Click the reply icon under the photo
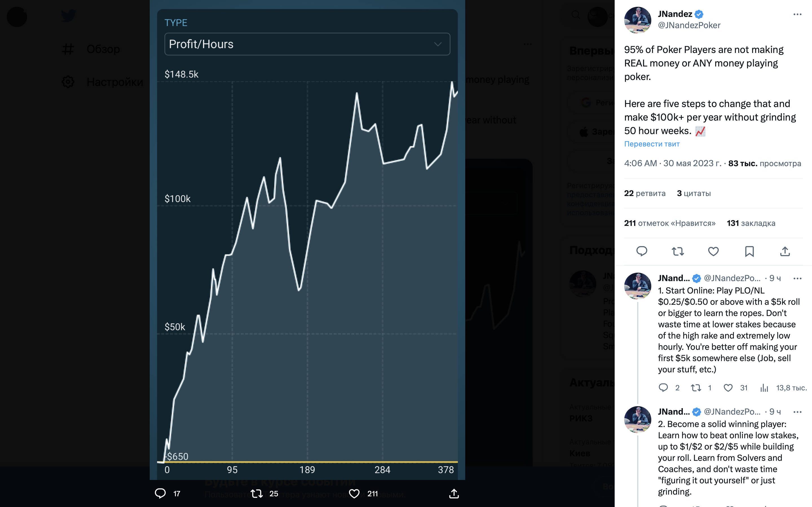Image resolution: width=812 pixels, height=507 pixels. tap(160, 493)
